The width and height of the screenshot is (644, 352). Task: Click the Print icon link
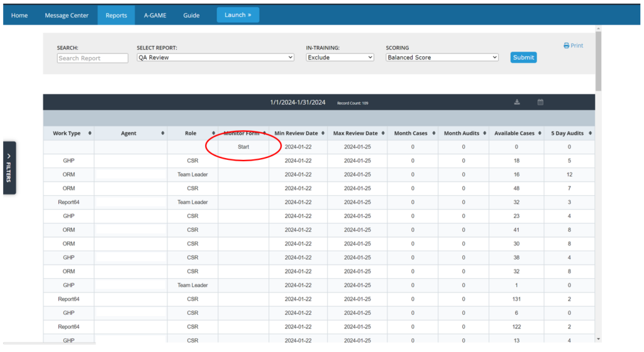tap(573, 45)
